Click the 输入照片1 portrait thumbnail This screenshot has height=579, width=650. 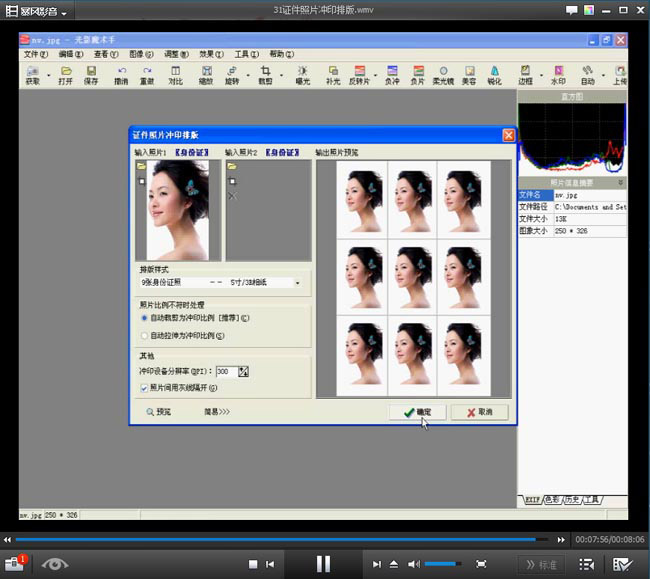(177, 211)
